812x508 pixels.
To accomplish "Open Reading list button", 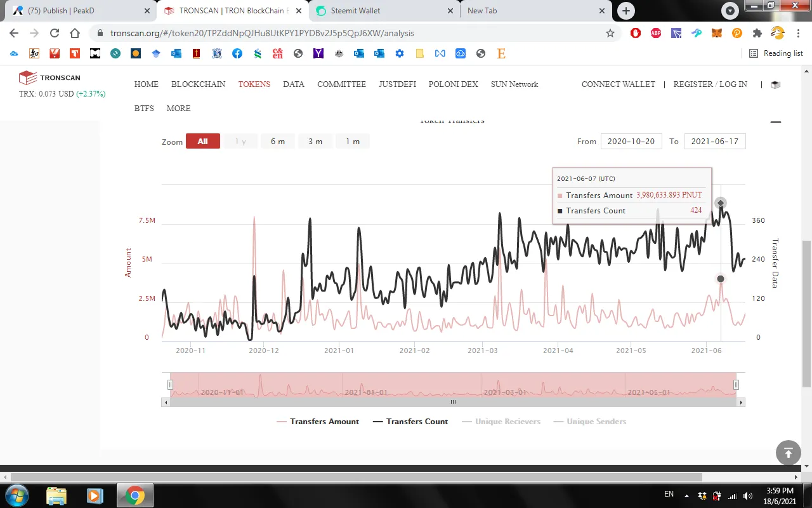I will coord(776,53).
